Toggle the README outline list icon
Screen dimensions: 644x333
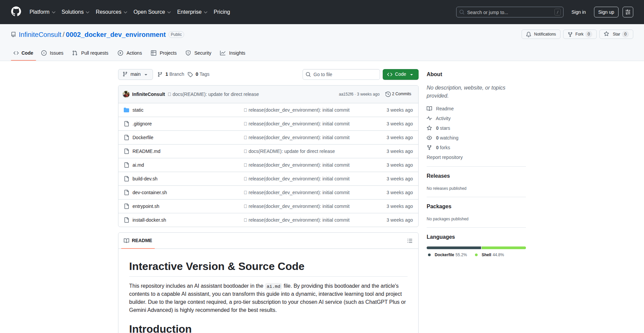coord(410,241)
